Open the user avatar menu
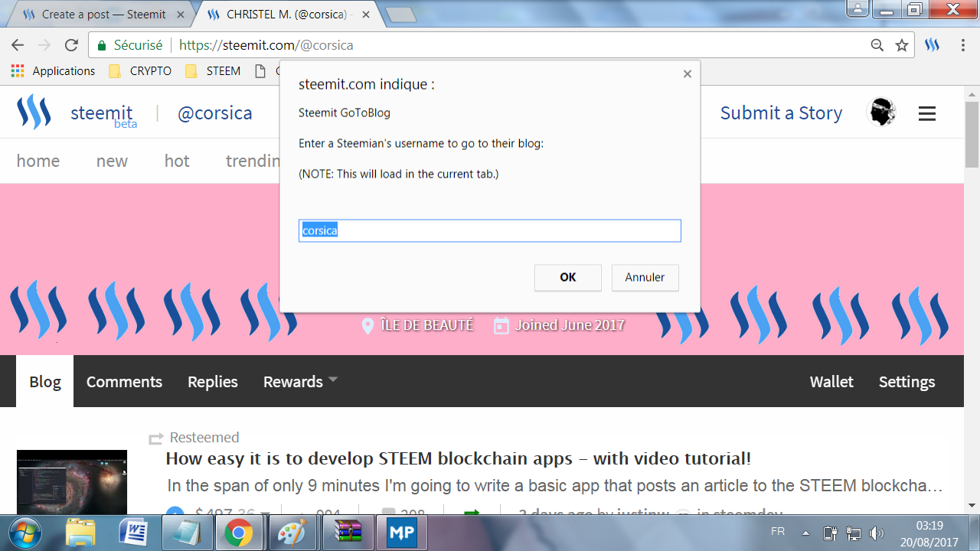980x551 pixels. [x=881, y=112]
